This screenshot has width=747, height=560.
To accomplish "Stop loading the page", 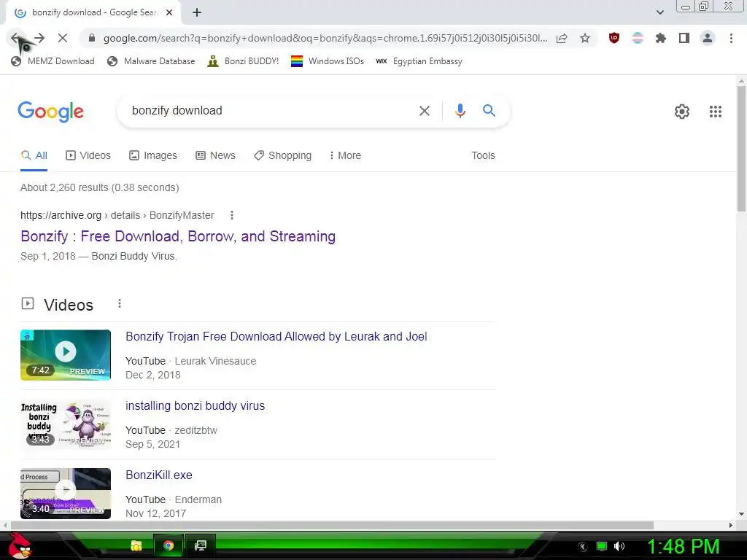I will [x=63, y=38].
